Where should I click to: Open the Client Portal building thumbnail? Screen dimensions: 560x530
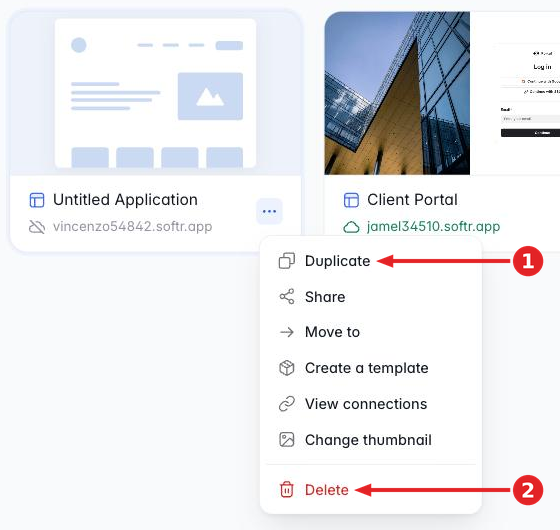[397, 93]
